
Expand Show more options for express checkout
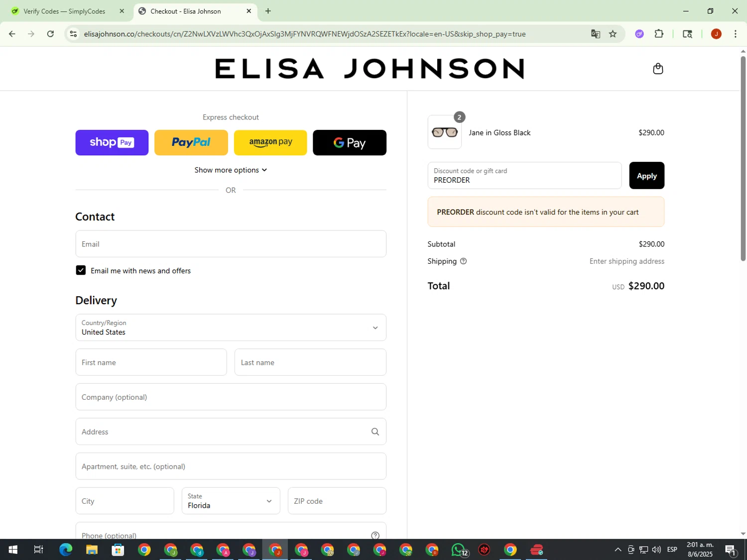(x=231, y=170)
